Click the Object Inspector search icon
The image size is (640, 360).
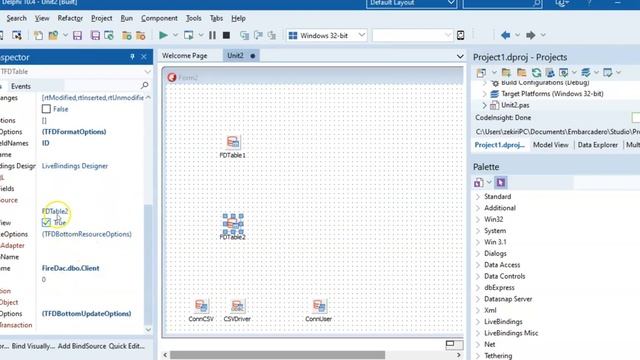144,85
